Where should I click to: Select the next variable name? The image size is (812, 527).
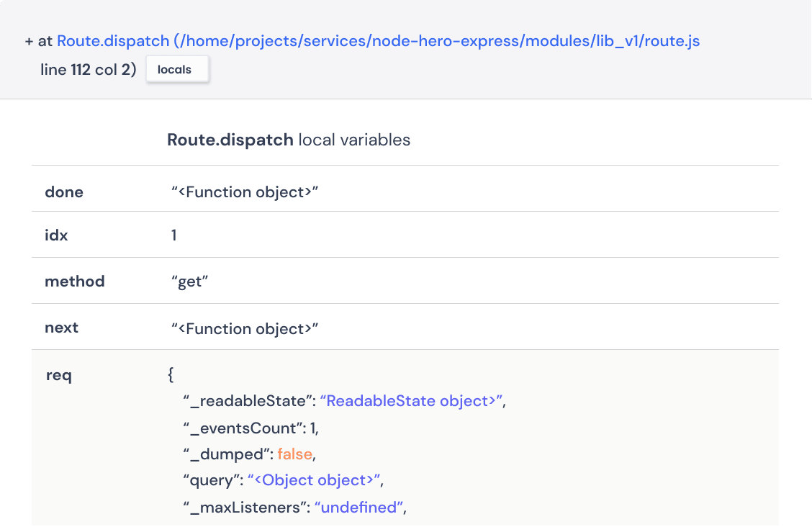tap(61, 328)
